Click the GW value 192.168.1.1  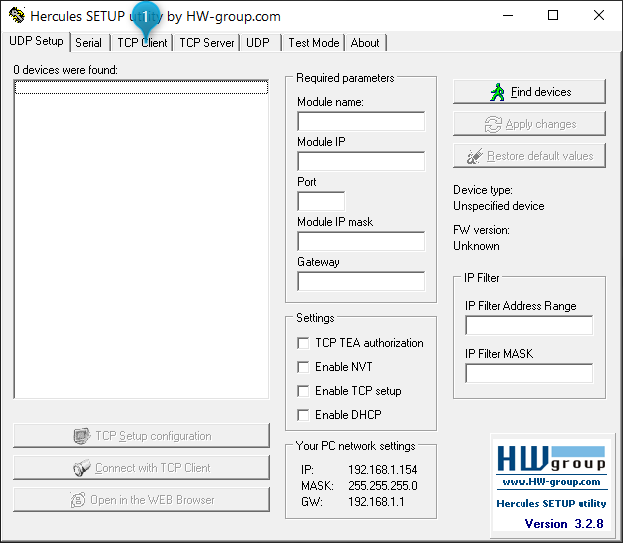click(376, 502)
